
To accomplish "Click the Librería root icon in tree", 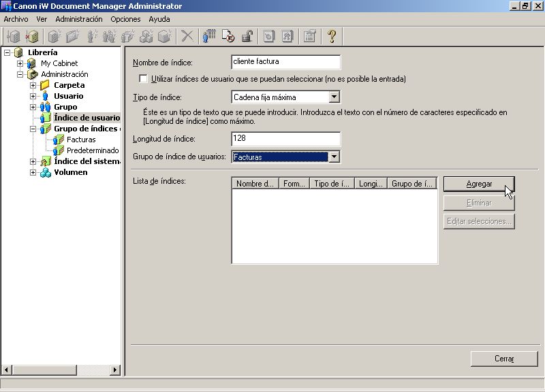I will click(19, 53).
